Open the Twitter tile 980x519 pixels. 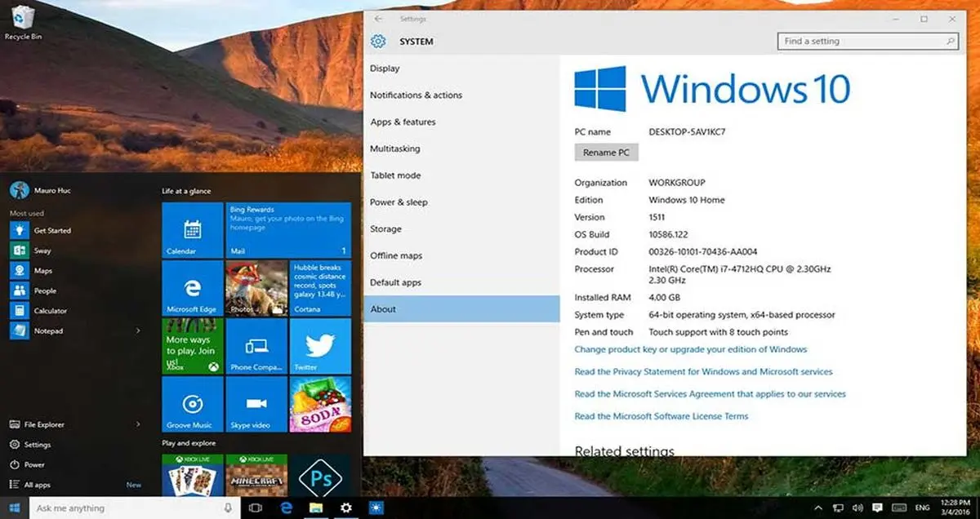pyautogui.click(x=320, y=345)
